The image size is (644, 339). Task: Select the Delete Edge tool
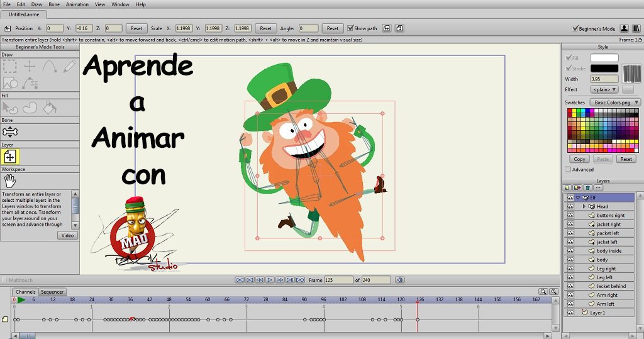(30, 83)
